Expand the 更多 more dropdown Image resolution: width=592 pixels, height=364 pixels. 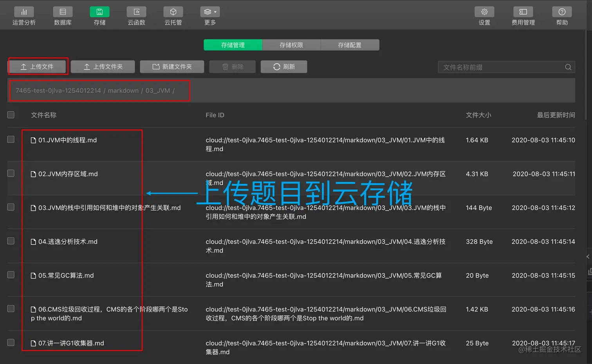pos(210,12)
